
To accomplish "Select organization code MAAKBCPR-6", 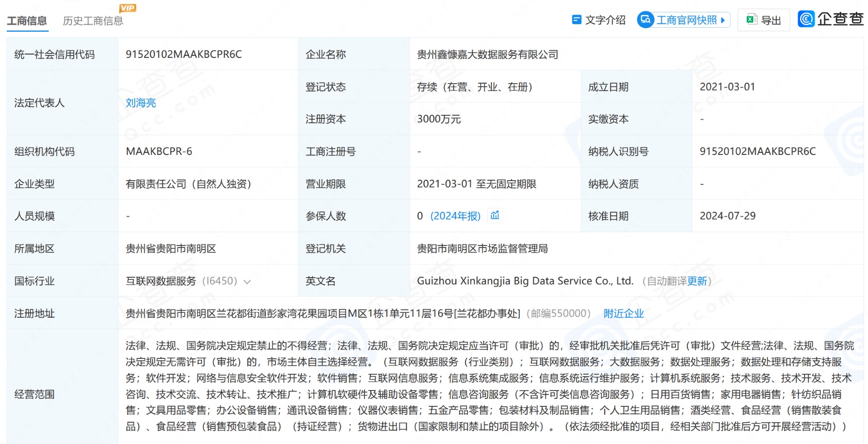I will [159, 151].
